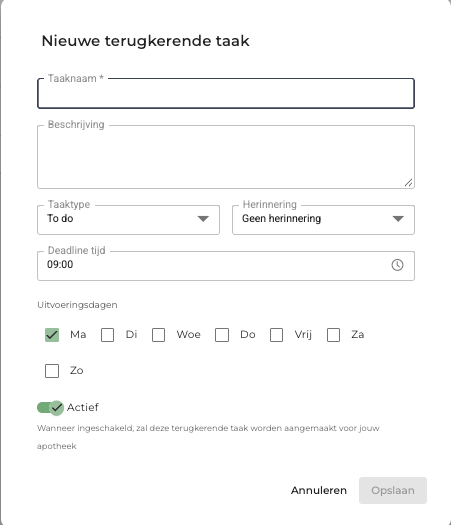451x525 pixels.
Task: Click the Herinnering dropdown arrow
Action: [398, 219]
